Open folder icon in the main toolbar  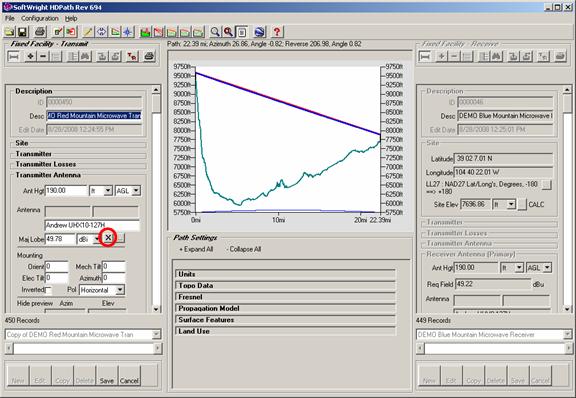(10, 32)
